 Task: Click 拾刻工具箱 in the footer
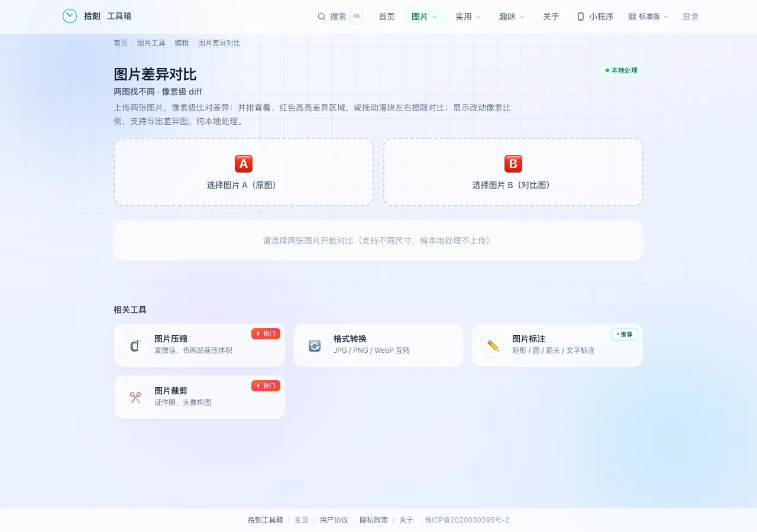pos(266,520)
